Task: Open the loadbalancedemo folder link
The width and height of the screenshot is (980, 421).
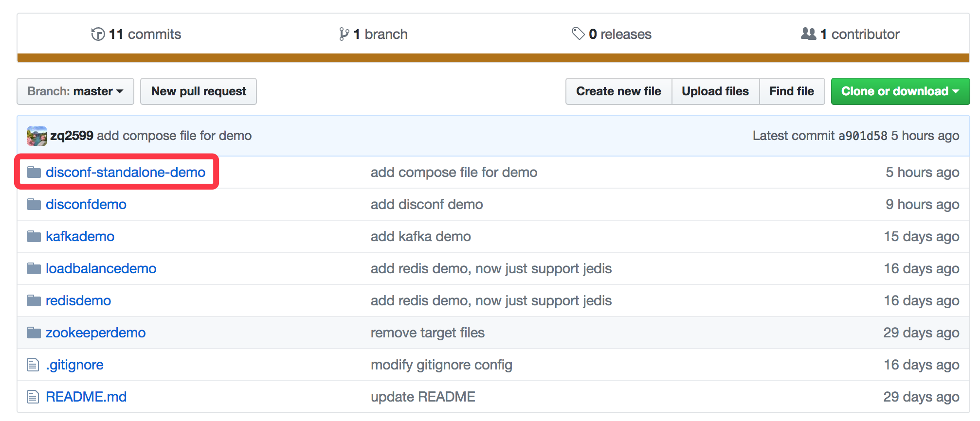Action: [101, 268]
